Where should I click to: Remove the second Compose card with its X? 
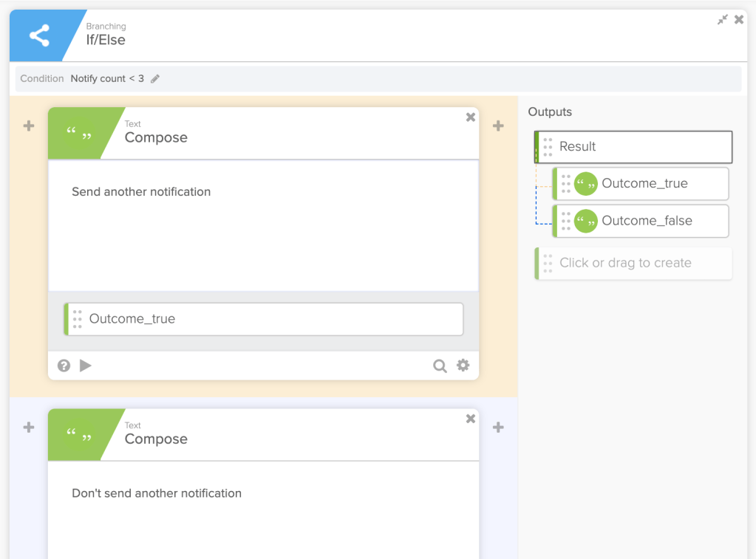click(471, 419)
